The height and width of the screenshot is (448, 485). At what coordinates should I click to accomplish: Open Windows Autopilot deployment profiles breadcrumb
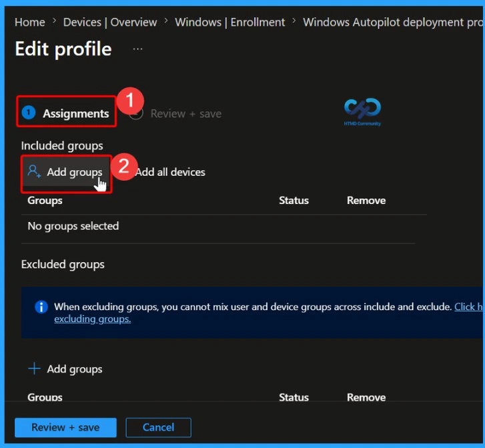pos(393,22)
